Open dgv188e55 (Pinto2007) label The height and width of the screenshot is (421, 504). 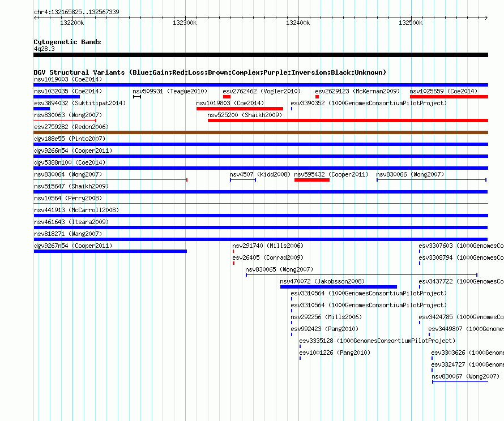(x=70, y=139)
